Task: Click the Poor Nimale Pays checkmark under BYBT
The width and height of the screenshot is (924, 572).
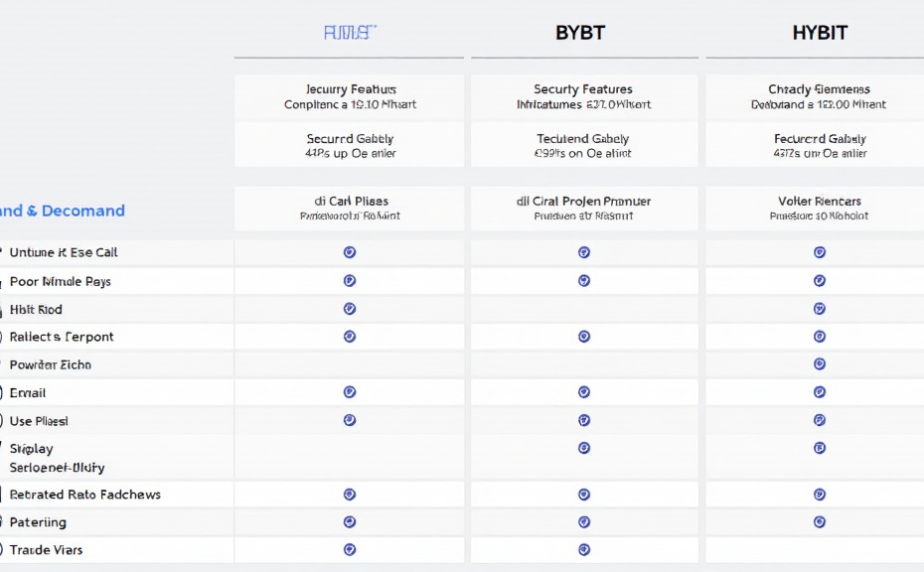Action: 583,281
